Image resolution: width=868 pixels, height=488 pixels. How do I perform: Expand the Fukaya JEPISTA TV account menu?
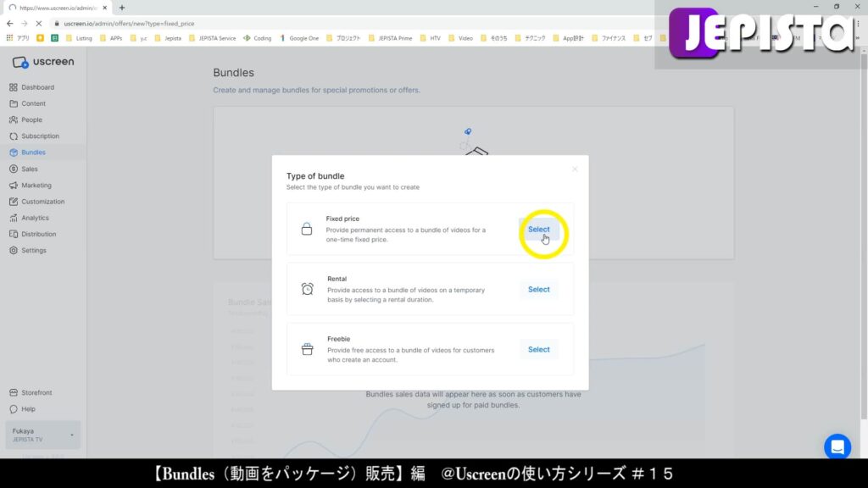42,435
